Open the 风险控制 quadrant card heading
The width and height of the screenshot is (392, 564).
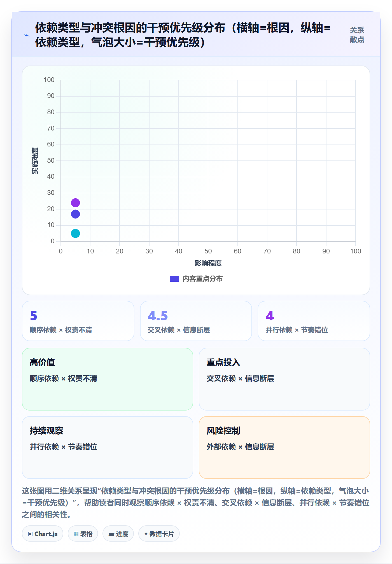coord(223,431)
